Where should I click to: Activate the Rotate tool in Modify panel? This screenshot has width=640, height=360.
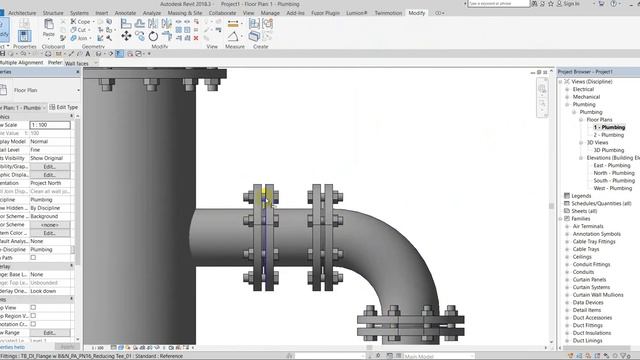(153, 36)
